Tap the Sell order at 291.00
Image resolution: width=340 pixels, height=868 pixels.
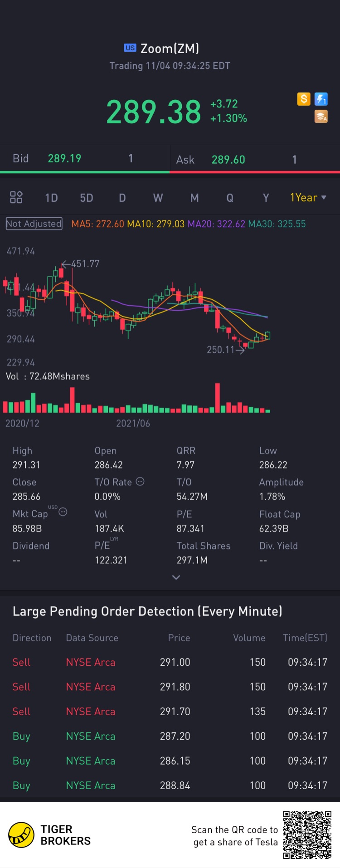click(x=170, y=662)
